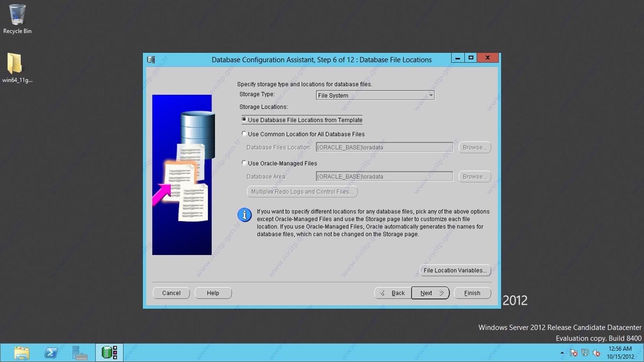Select the win64_11g folder on desktop
Screen dimensions: 644x362
(17, 67)
